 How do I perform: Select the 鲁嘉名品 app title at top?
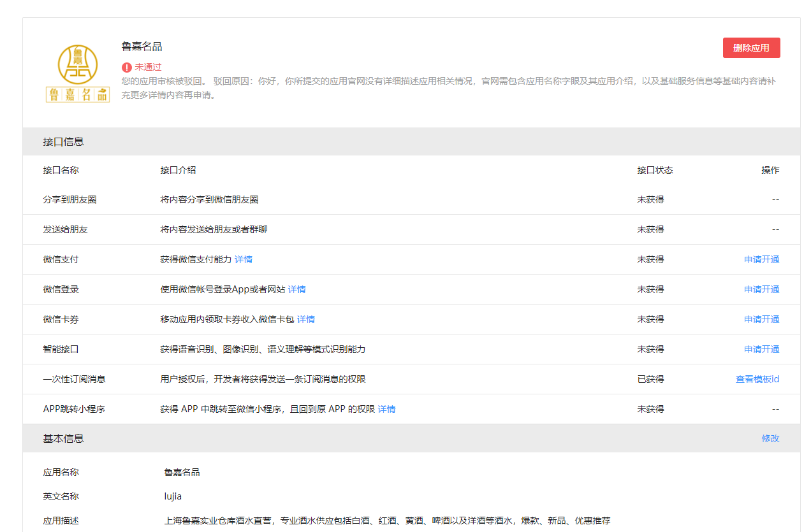click(142, 47)
